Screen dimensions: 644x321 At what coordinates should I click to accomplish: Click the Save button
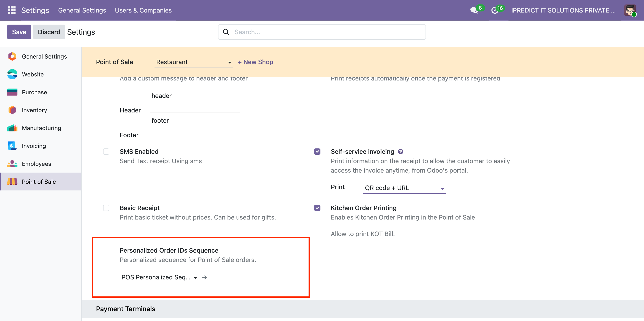(19, 32)
